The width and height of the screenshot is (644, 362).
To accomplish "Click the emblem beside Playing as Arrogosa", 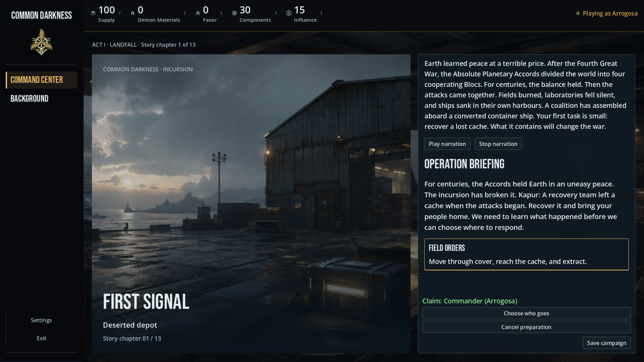I will (x=578, y=13).
